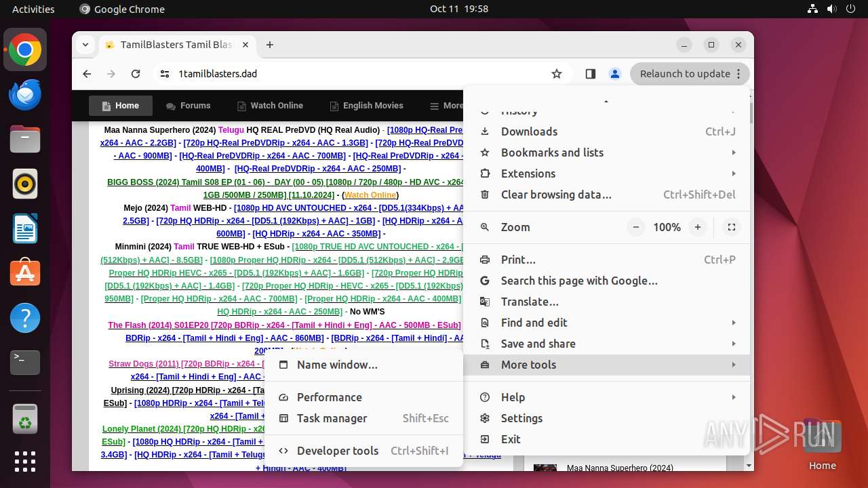Open Task manager from submenu
This screenshot has height=488, width=868.
tap(363, 418)
